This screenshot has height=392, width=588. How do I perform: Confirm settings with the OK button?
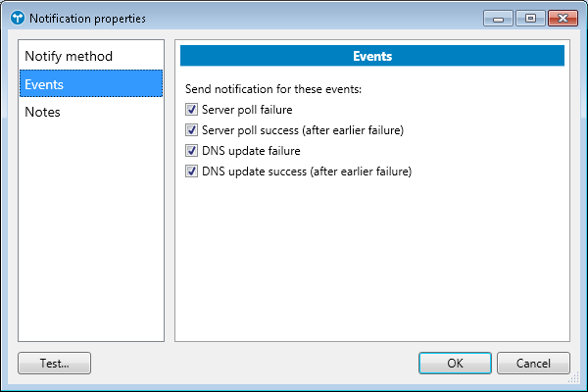pos(455,363)
